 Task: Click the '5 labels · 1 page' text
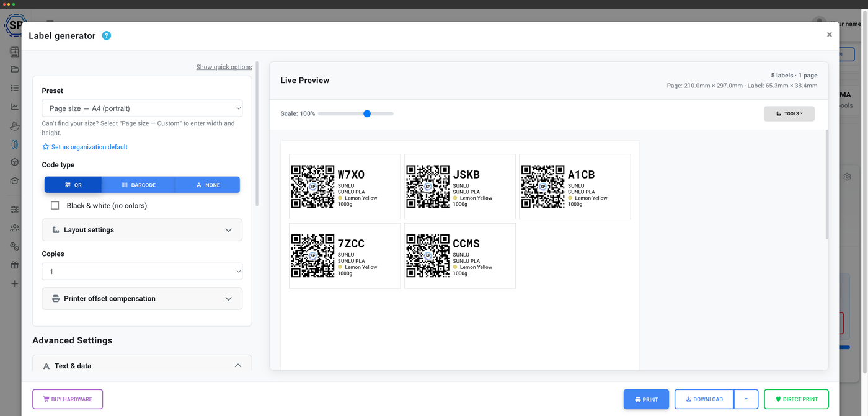point(794,75)
